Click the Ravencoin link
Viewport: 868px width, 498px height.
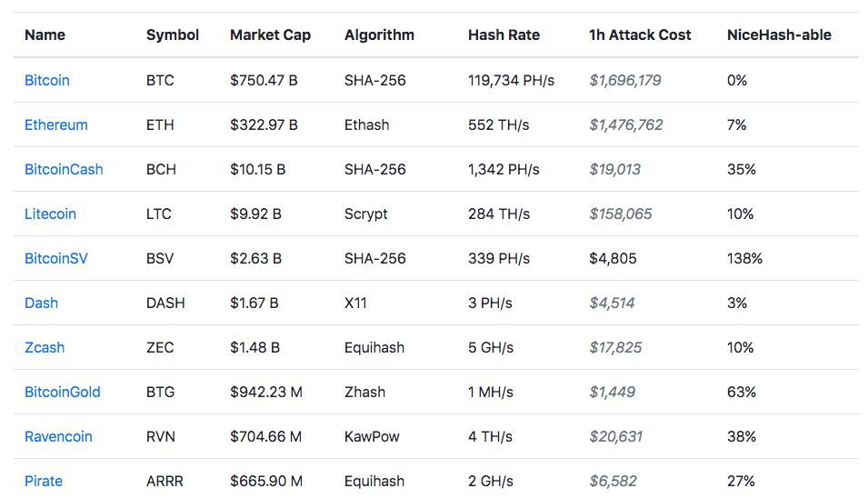(58, 436)
